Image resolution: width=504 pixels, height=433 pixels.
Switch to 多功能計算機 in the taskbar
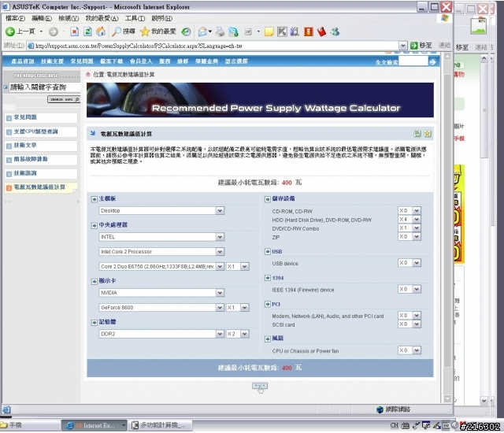[159, 425]
